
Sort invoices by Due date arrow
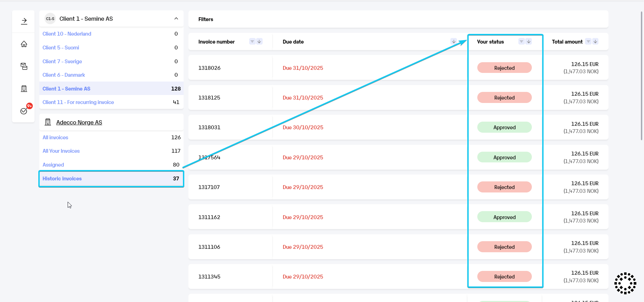(x=453, y=41)
